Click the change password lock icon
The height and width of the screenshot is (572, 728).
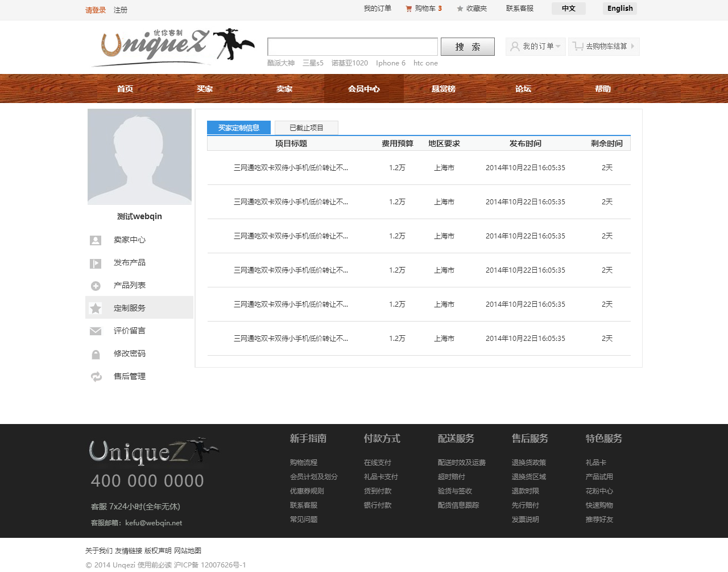click(x=96, y=354)
